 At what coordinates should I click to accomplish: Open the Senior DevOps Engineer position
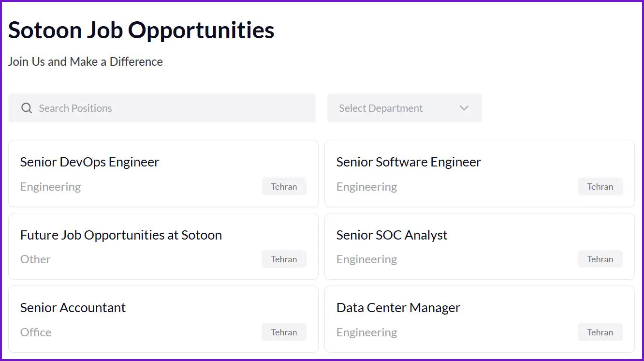click(90, 162)
